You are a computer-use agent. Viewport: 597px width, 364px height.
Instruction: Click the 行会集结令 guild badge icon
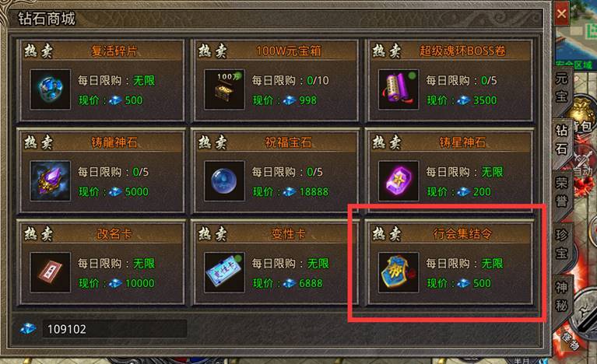click(x=399, y=272)
